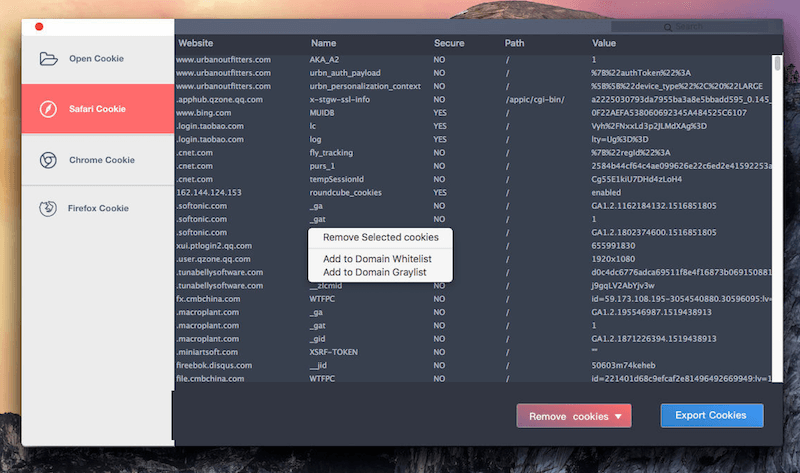Close the window with the red button
This screenshot has height=473, width=800.
pos(39,27)
